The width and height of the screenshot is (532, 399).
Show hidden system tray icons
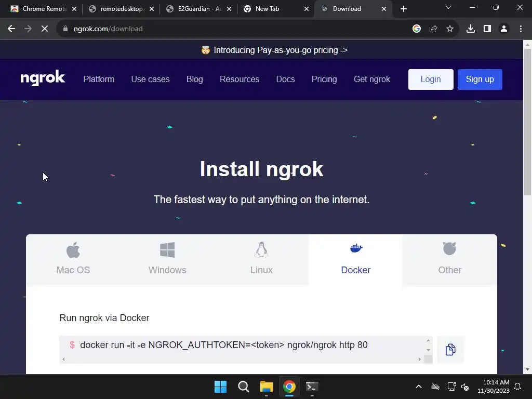pos(419,387)
